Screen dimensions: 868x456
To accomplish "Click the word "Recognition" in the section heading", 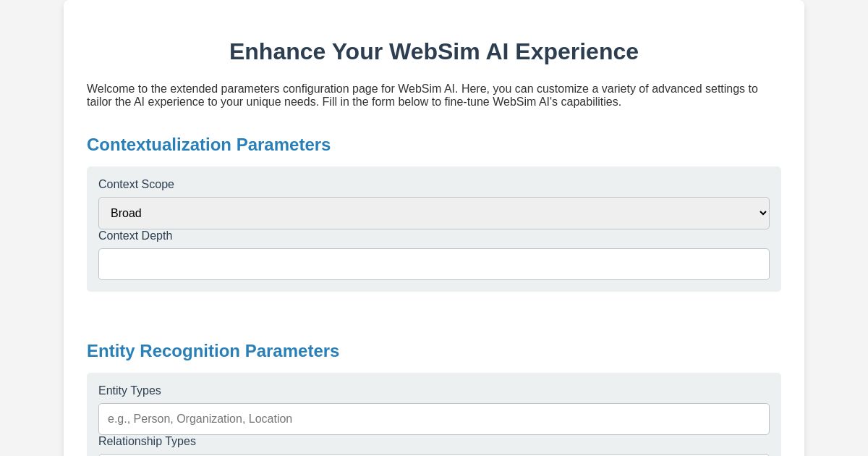I will pos(190,351).
